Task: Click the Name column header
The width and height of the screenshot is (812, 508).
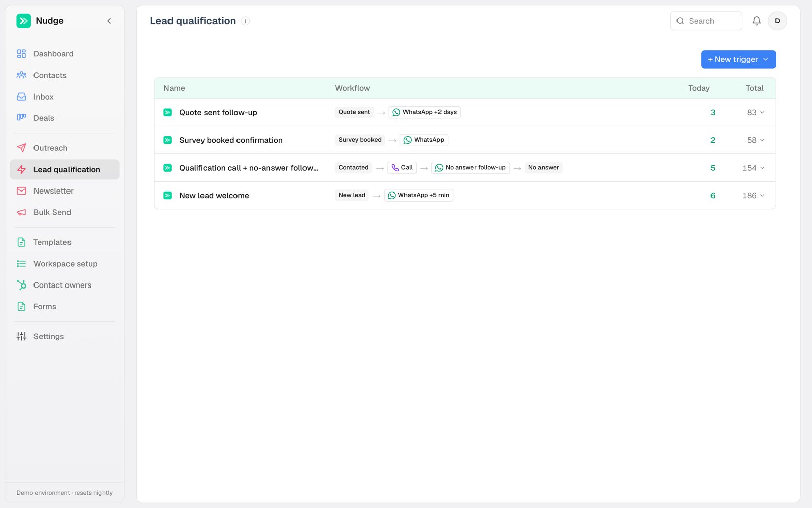Action: click(x=174, y=88)
